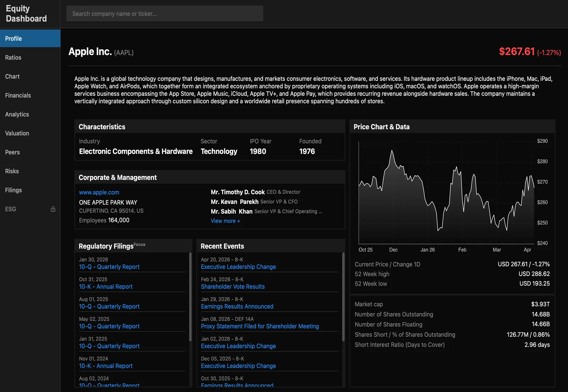Click the IPO Year value 1980
The image size is (568, 392).
258,151
